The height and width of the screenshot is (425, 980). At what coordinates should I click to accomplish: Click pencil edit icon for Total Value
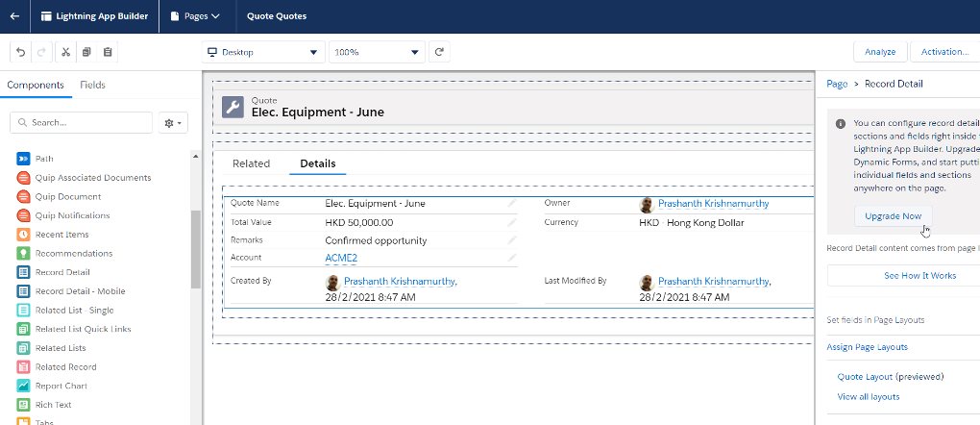point(512,222)
